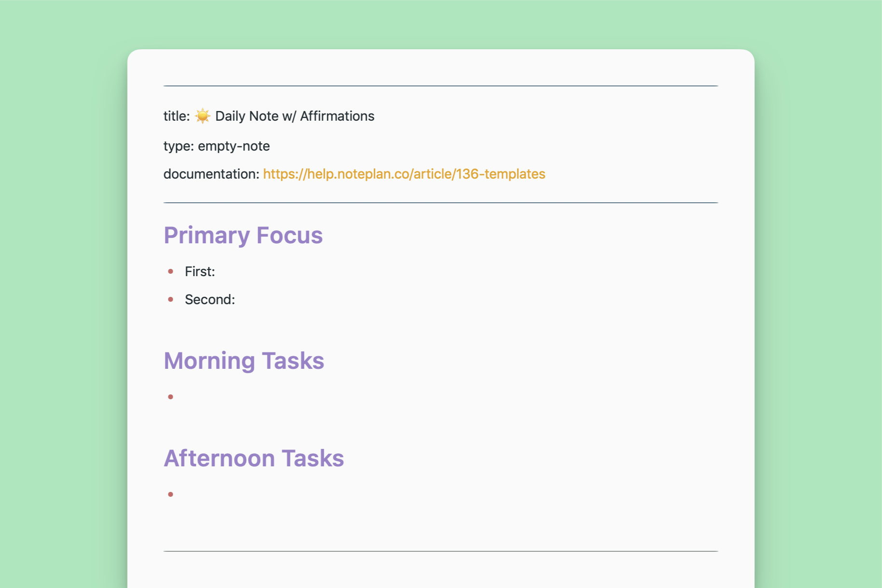882x588 pixels.
Task: Click the "title:" frontmatter label
Action: tap(177, 116)
